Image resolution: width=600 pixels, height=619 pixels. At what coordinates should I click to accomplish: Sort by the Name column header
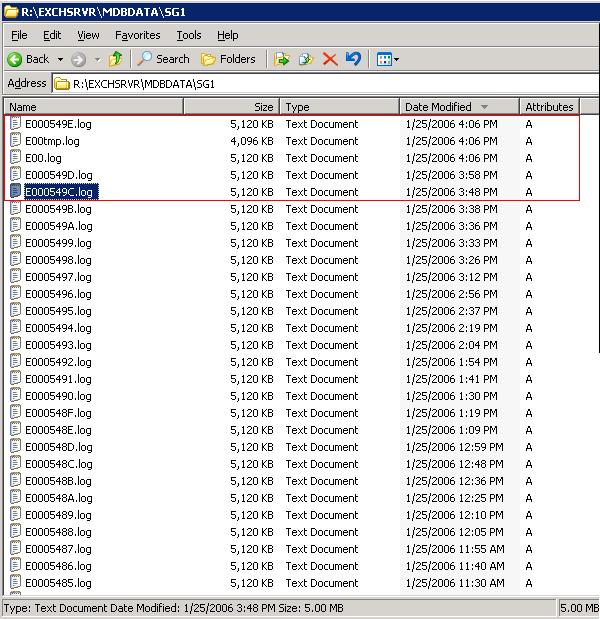point(94,107)
